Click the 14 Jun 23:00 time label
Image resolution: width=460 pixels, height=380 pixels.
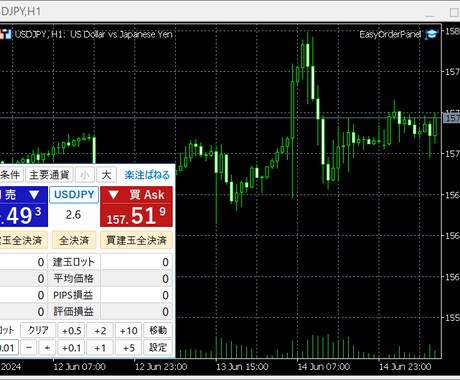pyautogui.click(x=405, y=367)
